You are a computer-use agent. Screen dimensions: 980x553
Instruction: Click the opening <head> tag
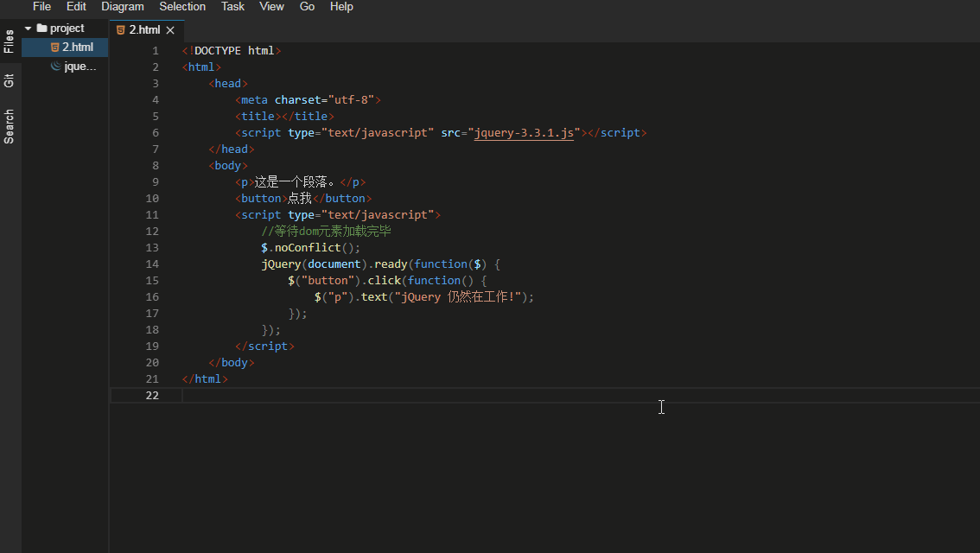[228, 84]
